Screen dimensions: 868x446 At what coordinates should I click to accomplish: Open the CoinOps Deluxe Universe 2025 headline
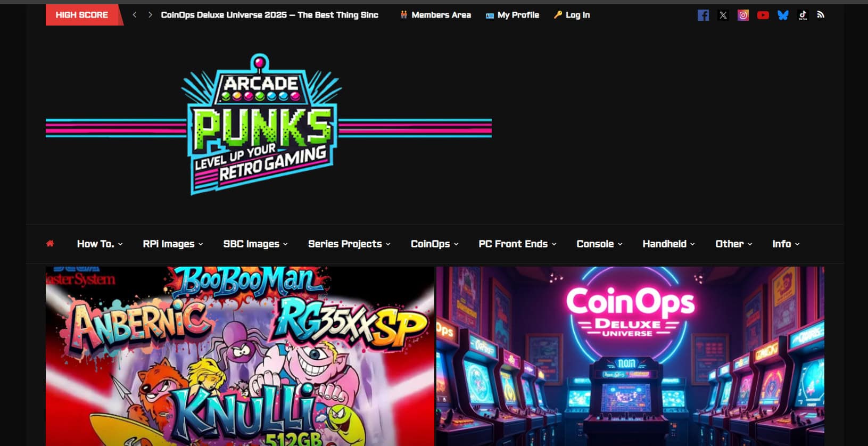[270, 15]
